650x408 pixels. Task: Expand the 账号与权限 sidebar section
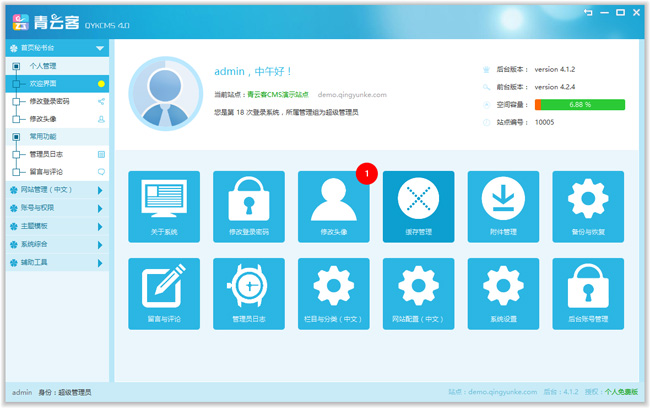[57, 208]
